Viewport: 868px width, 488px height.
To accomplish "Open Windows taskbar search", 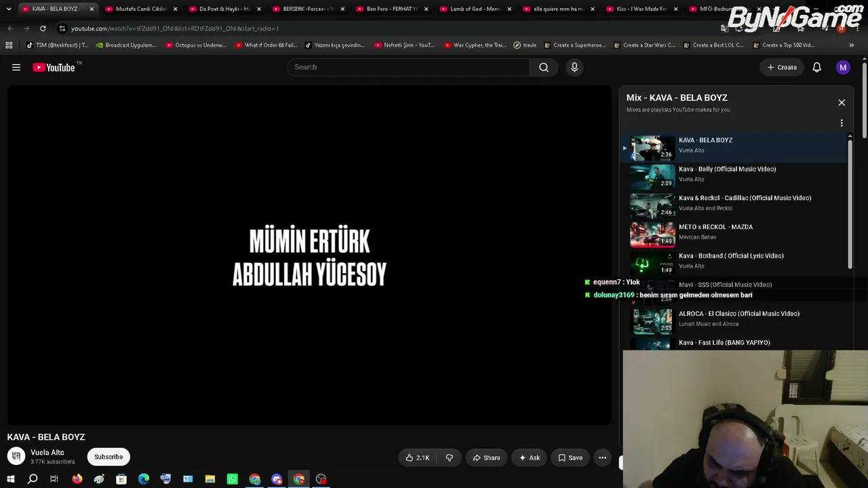I will click(x=33, y=479).
